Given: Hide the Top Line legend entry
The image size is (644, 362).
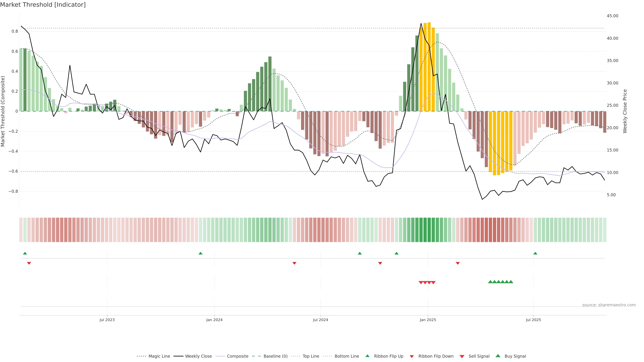Looking at the screenshot, I should tap(311, 356).
